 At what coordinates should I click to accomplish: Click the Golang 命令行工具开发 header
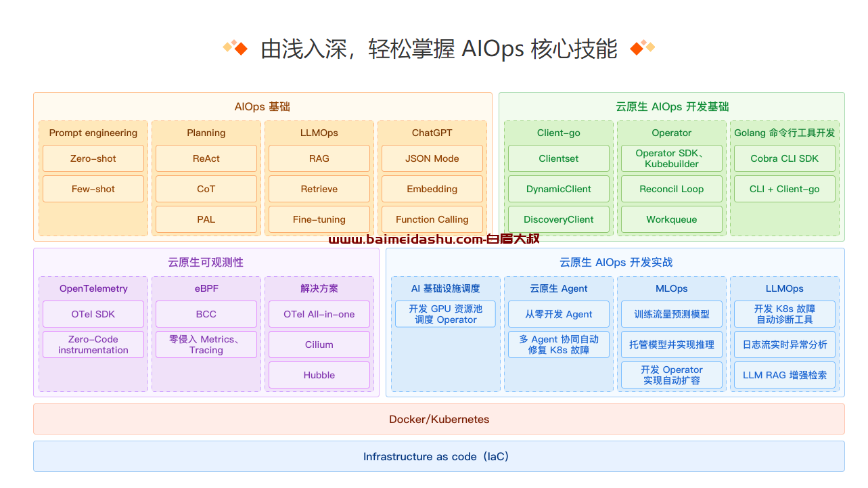pos(785,133)
